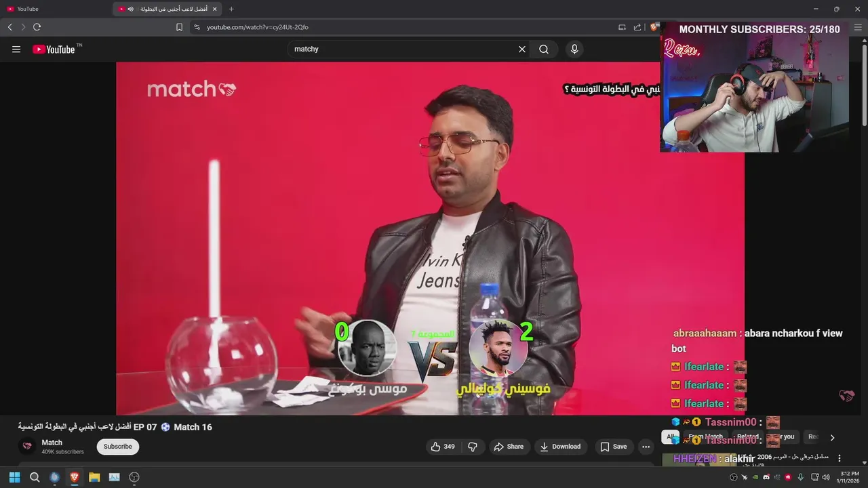The width and height of the screenshot is (868, 488).
Task: Select the 'For you' filter chip
Action: point(783,437)
